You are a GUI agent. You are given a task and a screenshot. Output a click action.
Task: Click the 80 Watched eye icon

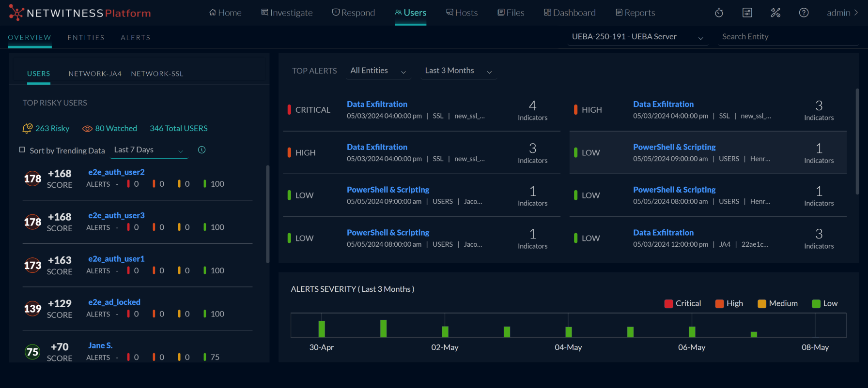87,129
